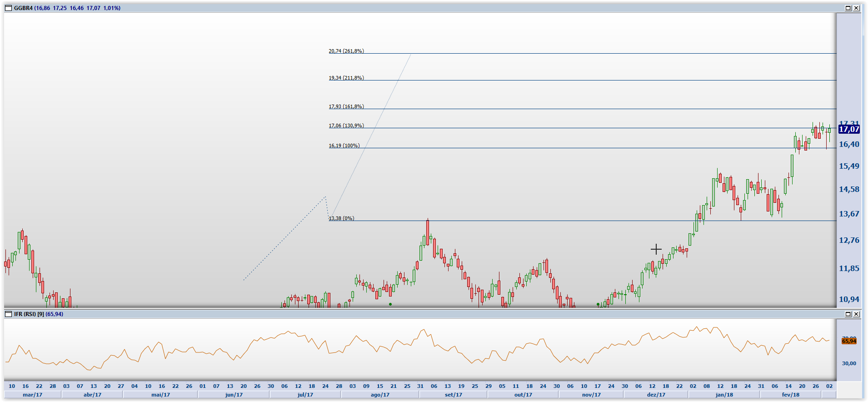Close the IFR (RSI) indicator panel
The height and width of the screenshot is (402, 868).
click(x=856, y=314)
